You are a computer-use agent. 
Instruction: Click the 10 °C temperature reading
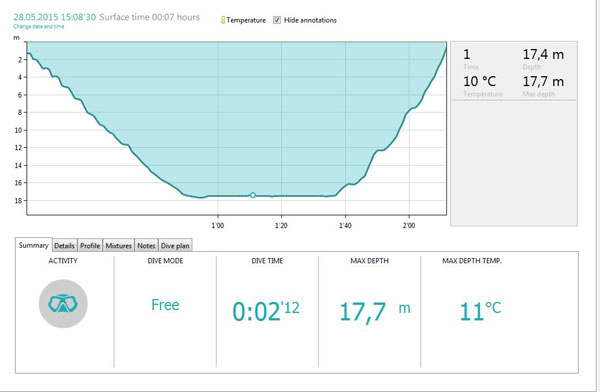pyautogui.click(x=479, y=82)
